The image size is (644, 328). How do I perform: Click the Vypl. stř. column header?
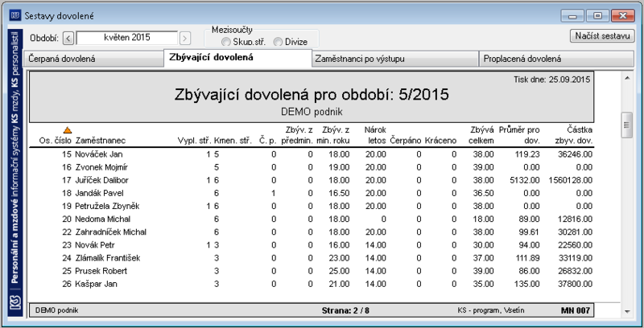point(194,141)
